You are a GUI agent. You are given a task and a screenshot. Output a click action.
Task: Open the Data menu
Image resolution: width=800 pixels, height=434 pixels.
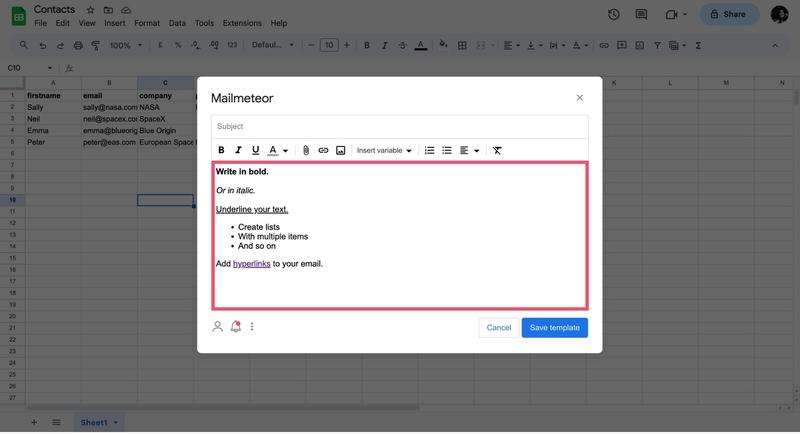click(177, 23)
